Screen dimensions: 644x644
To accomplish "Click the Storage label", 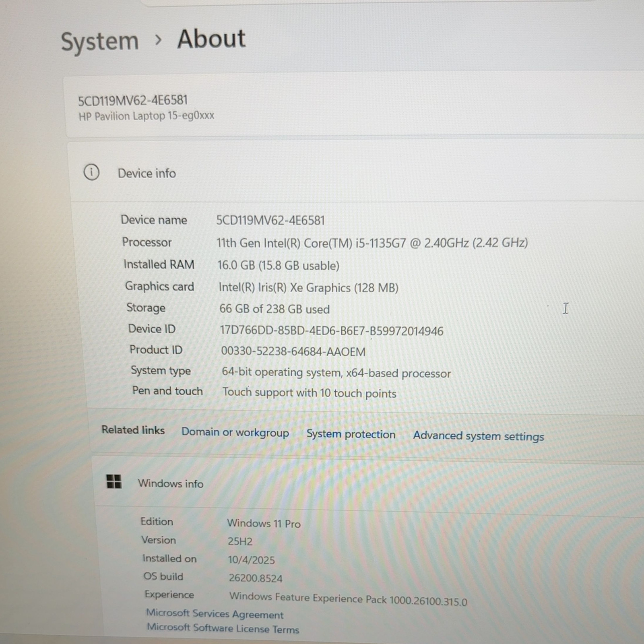I will coord(146,308).
